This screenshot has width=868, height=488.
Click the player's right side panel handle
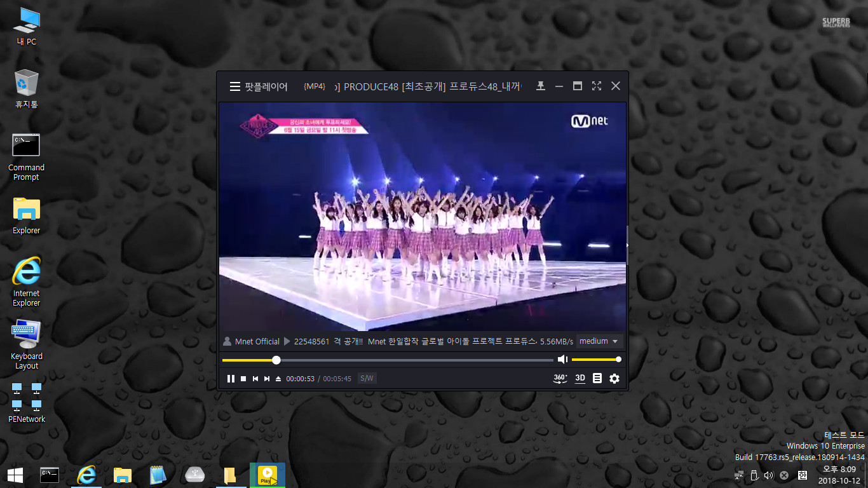click(x=627, y=245)
